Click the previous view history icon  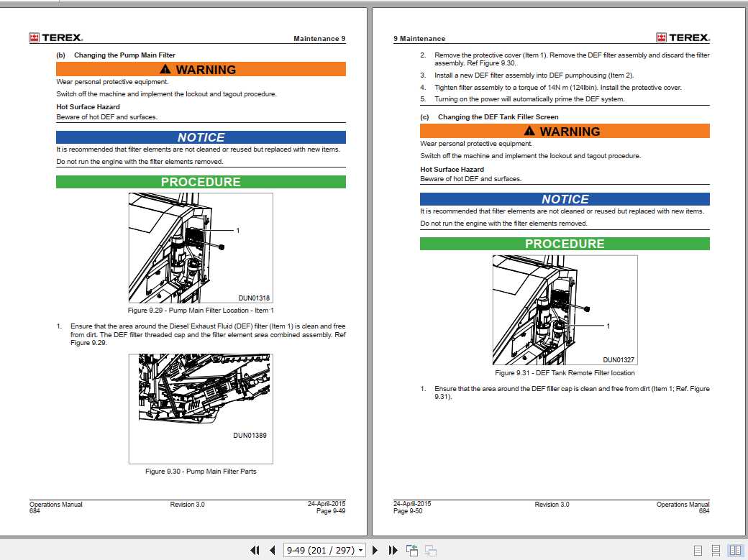[x=412, y=550]
